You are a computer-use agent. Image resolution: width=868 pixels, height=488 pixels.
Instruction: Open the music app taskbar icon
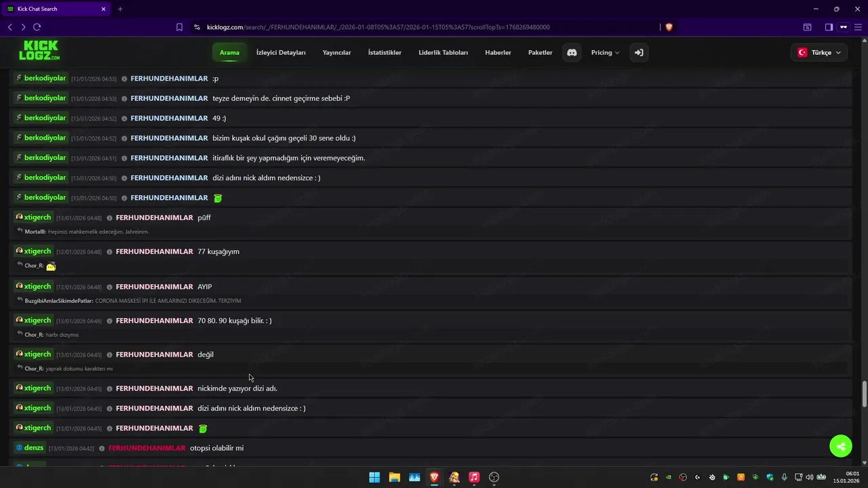pyautogui.click(x=474, y=477)
